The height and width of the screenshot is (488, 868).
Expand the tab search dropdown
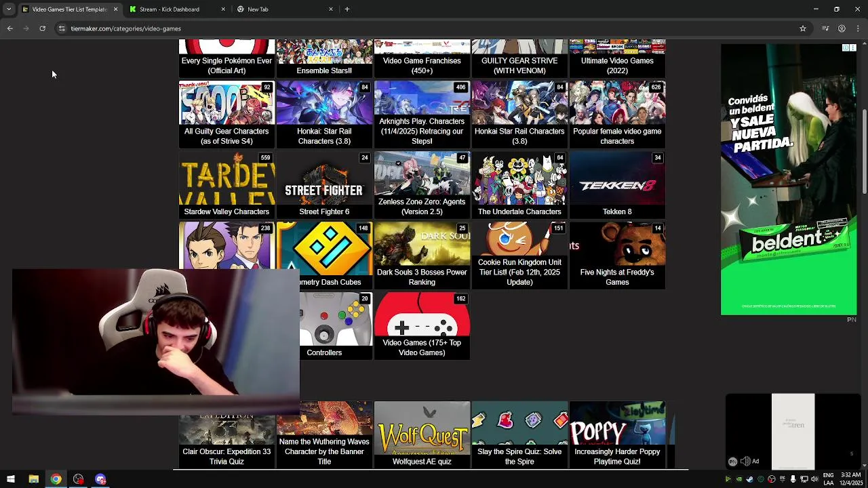[x=8, y=9]
